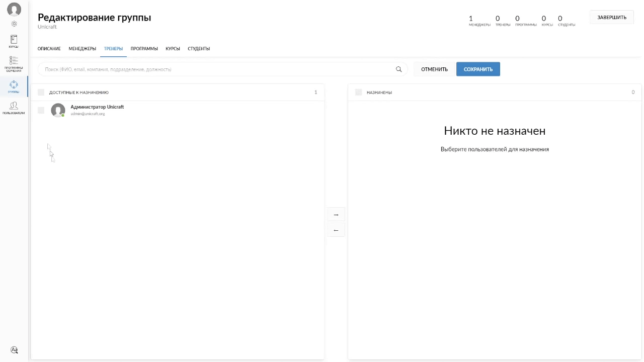This screenshot has width=644, height=362.
Task: Click the Завершить button
Action: click(612, 18)
